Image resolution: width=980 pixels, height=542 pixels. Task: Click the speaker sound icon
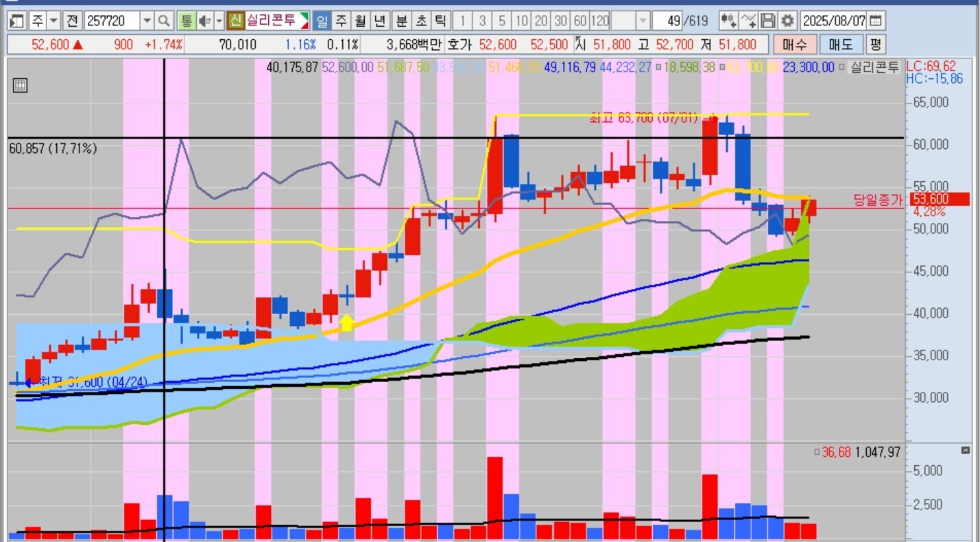pos(204,21)
